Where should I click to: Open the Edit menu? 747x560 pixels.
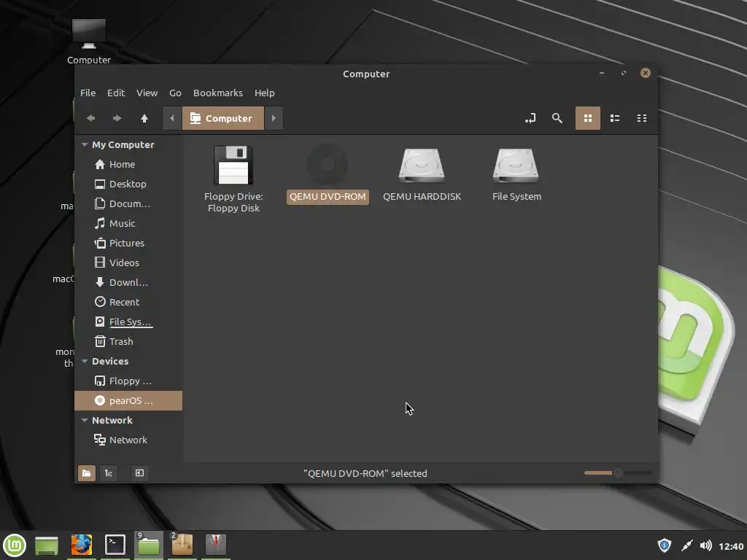pos(116,93)
